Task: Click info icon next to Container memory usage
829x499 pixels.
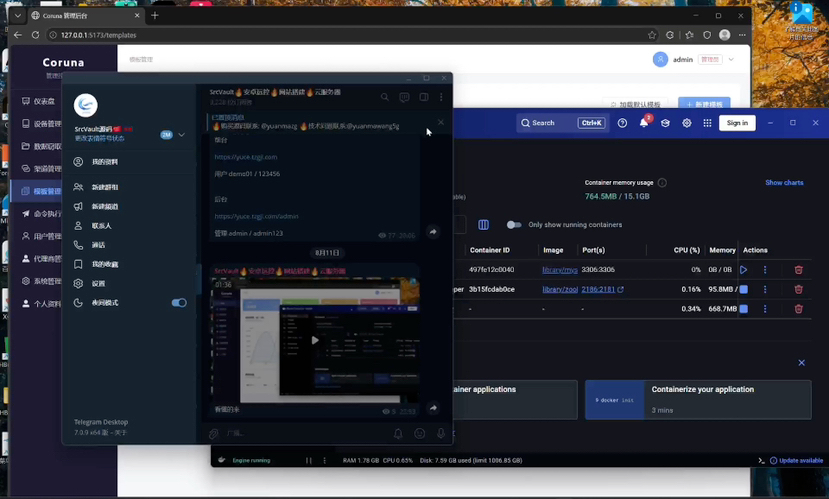Action: point(662,183)
